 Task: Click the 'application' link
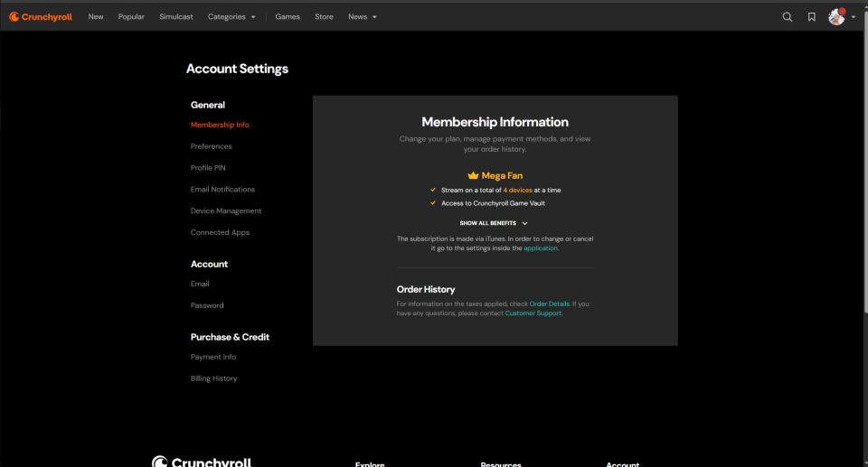[541, 248]
